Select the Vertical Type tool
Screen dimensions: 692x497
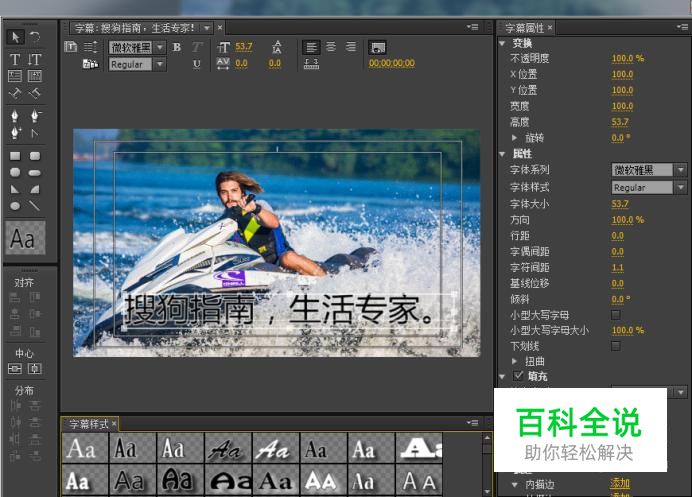(34, 60)
